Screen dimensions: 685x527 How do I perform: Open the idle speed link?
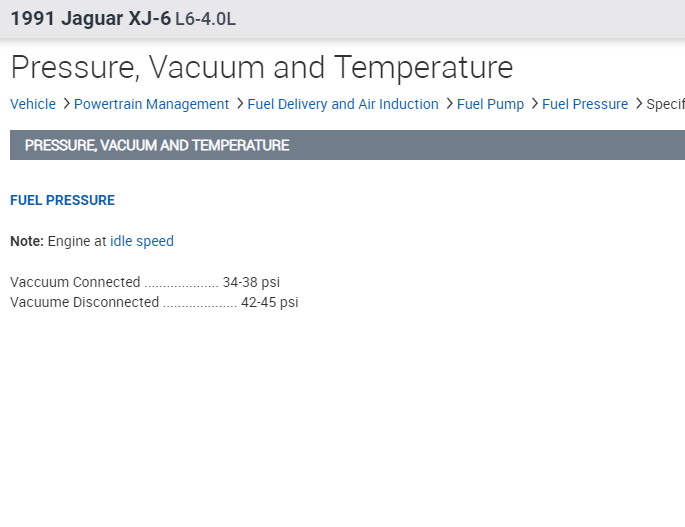point(142,241)
